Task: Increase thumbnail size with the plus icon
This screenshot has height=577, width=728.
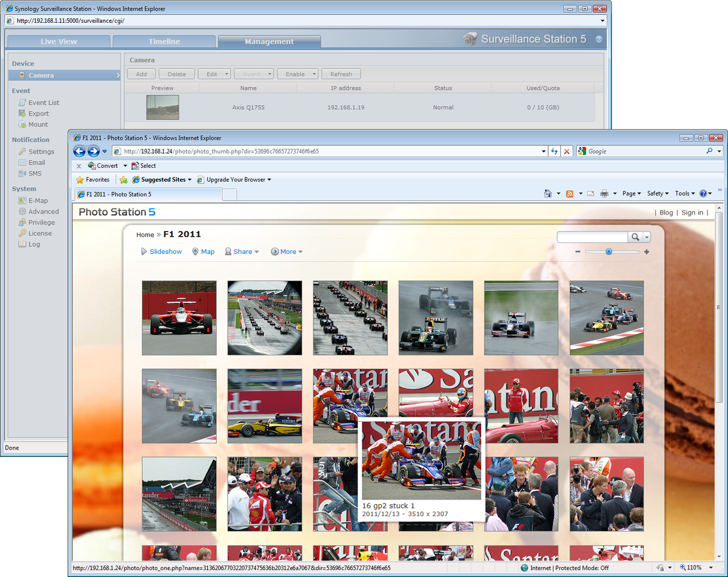Action: point(647,252)
